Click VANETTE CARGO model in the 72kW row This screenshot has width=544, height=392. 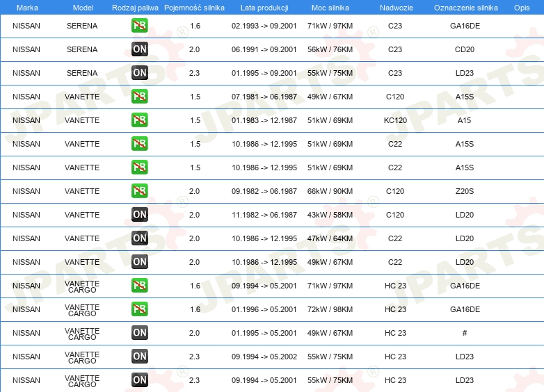(82, 310)
